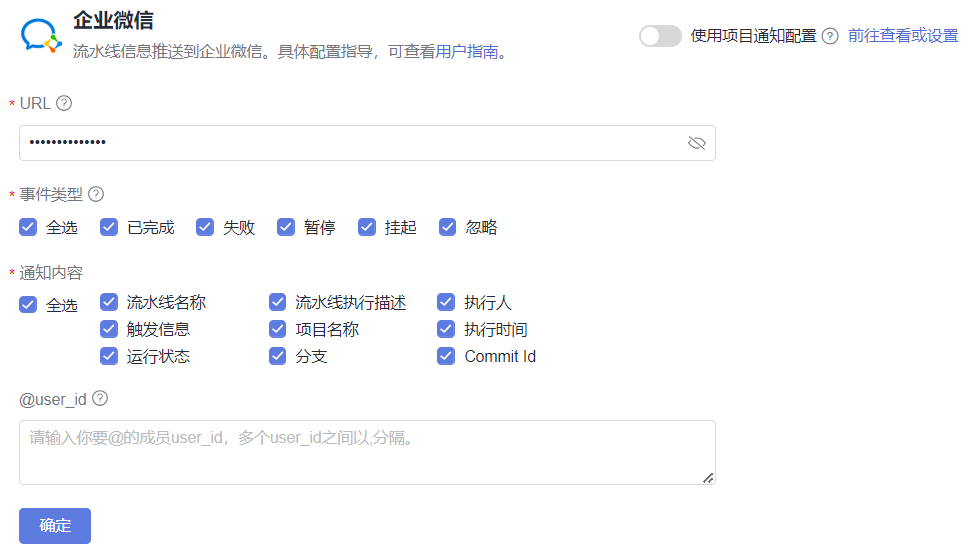Enable the 使用项目通知配置 switch

[660, 36]
